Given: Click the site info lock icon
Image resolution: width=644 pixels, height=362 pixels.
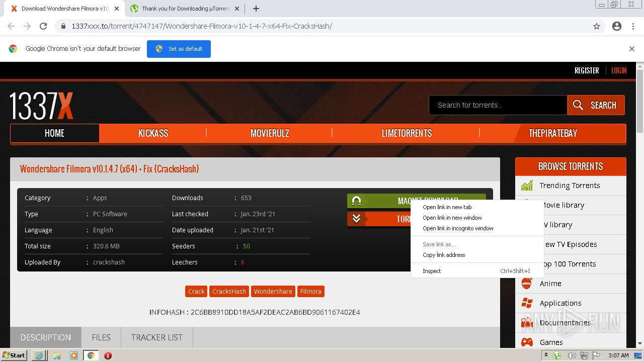Looking at the screenshot, I should point(63,26).
